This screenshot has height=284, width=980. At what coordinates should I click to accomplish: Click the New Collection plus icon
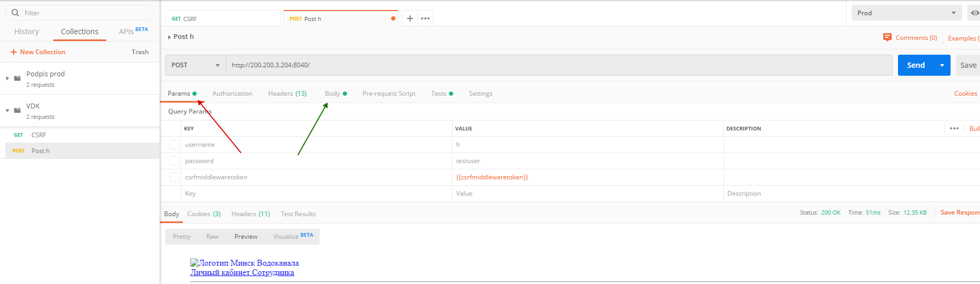coord(14,52)
